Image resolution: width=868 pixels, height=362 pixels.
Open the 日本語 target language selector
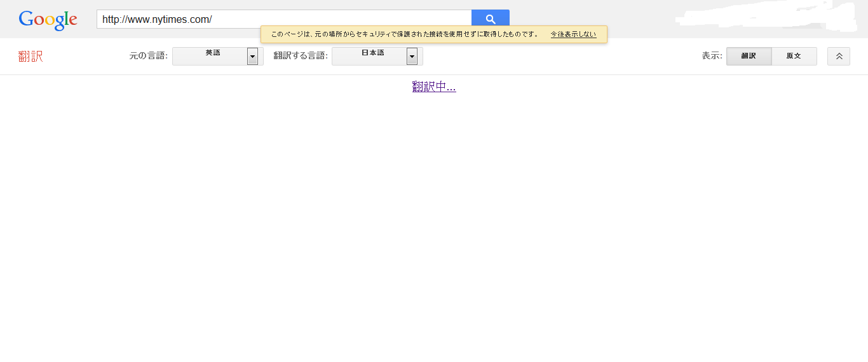370,56
